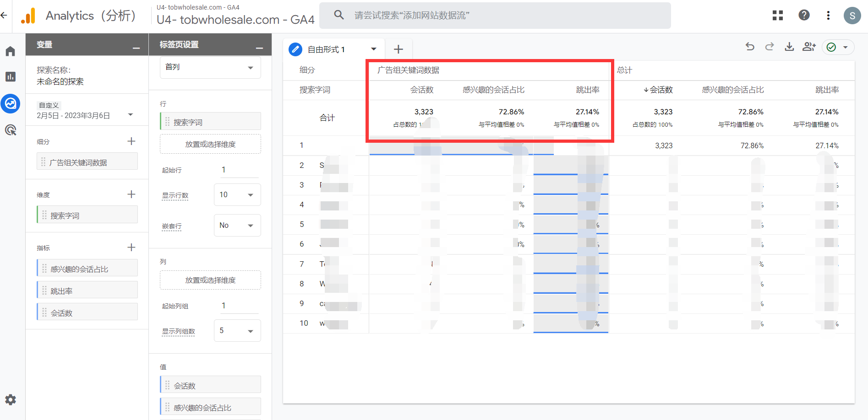Image resolution: width=868 pixels, height=420 pixels.
Task: Add a new tab with plus button
Action: click(398, 49)
